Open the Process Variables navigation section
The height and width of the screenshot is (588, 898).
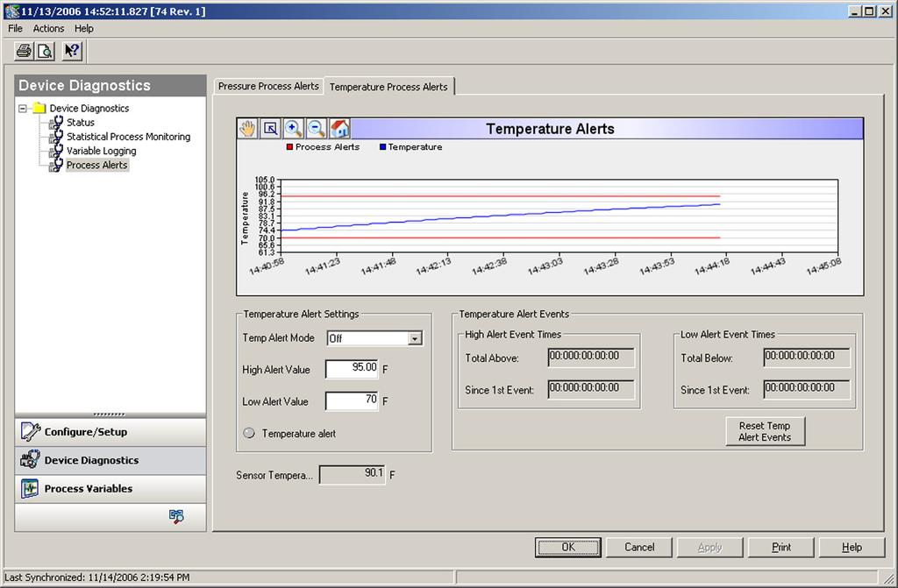pyautogui.click(x=110, y=488)
